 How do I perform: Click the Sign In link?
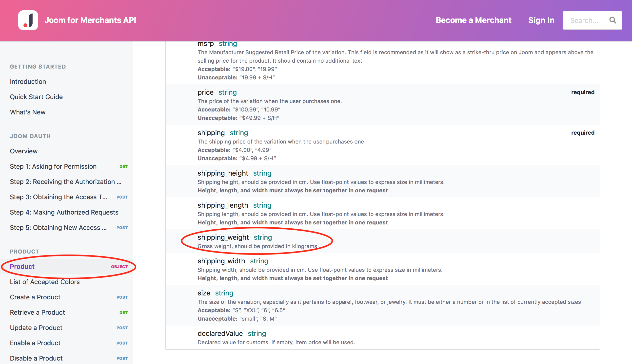click(x=541, y=20)
